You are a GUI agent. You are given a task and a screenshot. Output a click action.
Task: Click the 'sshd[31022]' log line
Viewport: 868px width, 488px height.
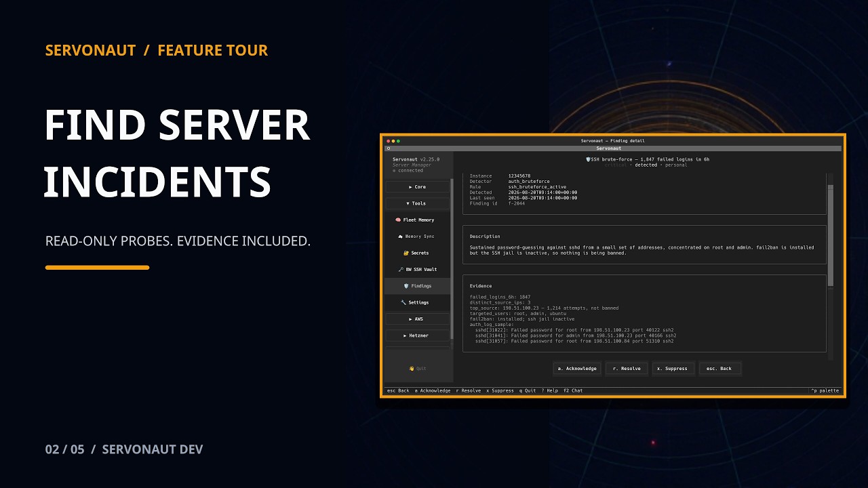coord(576,330)
